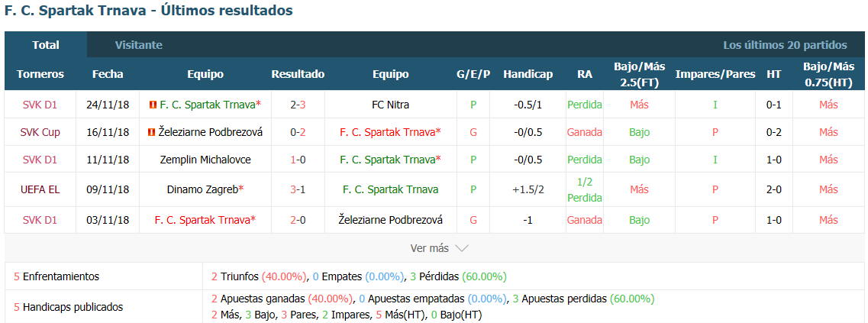Open Železiarne Podbrezová link in 03/11/18 row
The height and width of the screenshot is (323, 868).
tap(391, 220)
